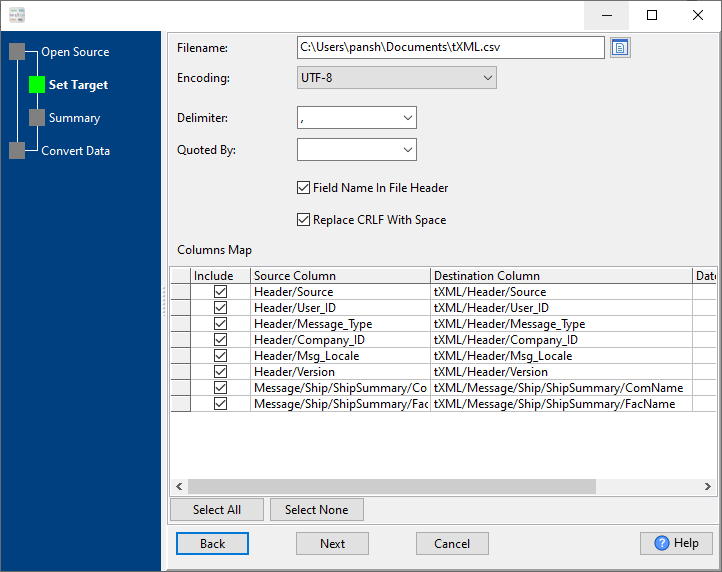Click the Next button
The height and width of the screenshot is (572, 722).
tap(332, 543)
